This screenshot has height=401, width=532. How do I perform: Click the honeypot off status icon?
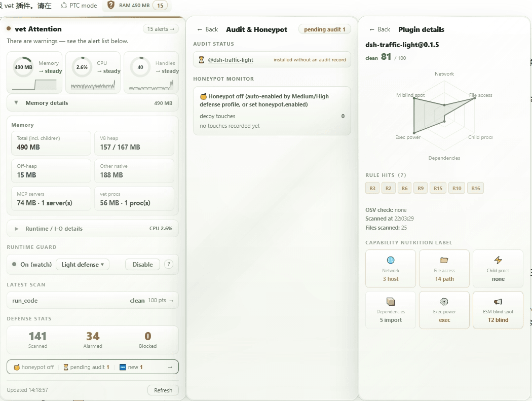17,367
